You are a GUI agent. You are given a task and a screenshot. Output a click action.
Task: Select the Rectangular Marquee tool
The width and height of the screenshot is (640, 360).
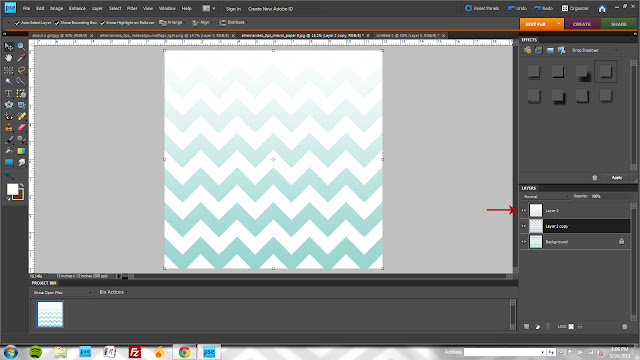[x=9, y=70]
